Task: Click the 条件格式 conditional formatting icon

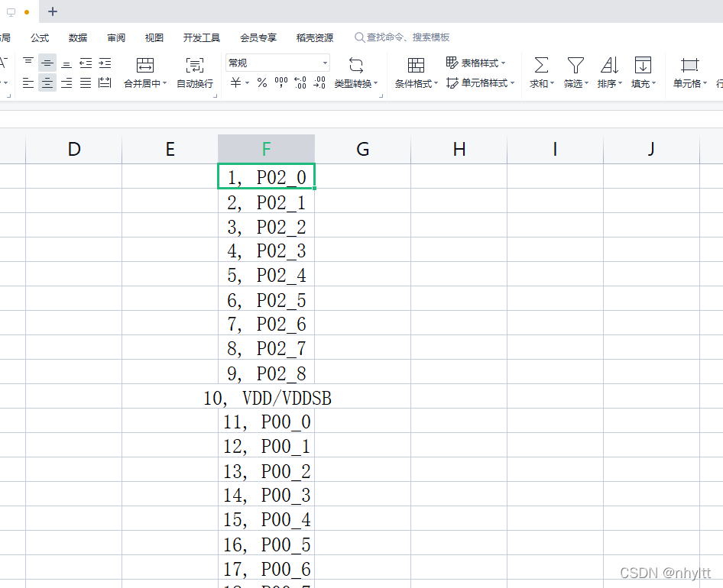Action: (416, 65)
